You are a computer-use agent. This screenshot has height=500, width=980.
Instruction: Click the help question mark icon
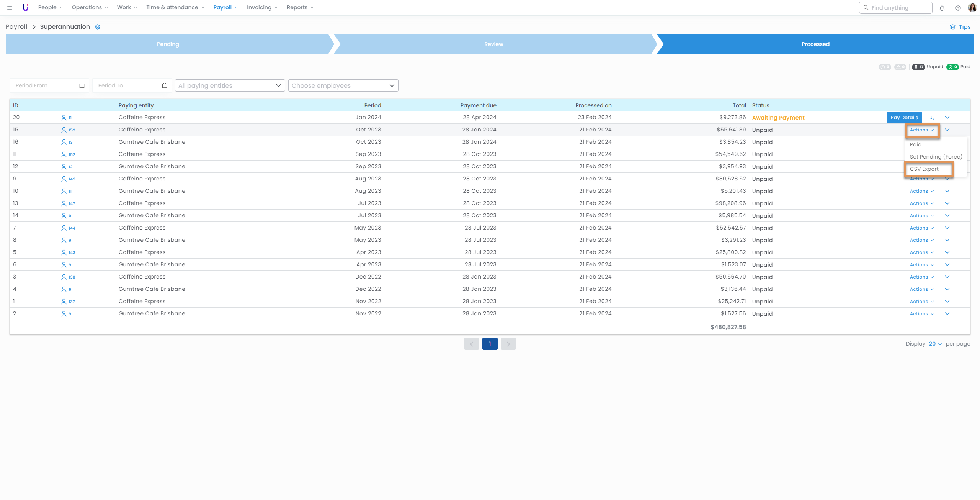click(958, 8)
